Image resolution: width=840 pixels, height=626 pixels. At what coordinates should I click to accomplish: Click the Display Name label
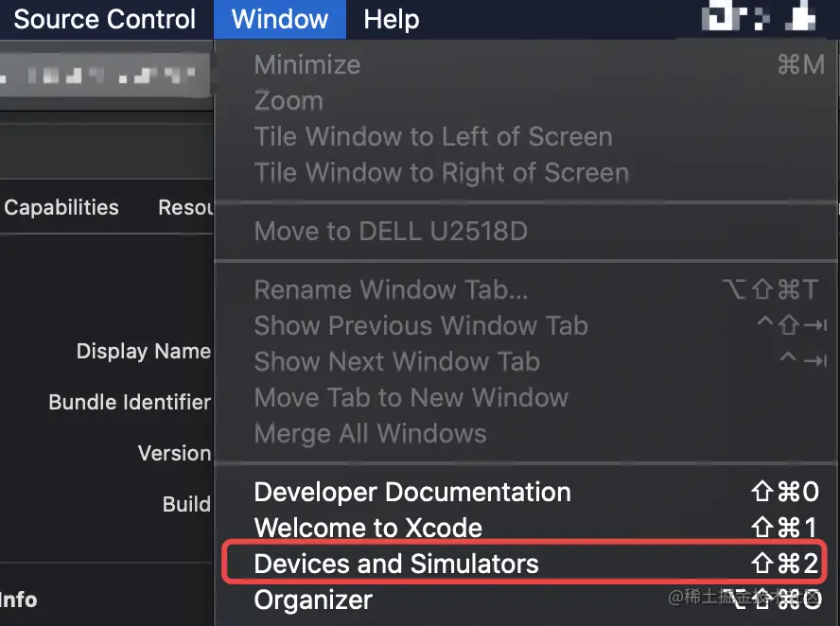144,351
